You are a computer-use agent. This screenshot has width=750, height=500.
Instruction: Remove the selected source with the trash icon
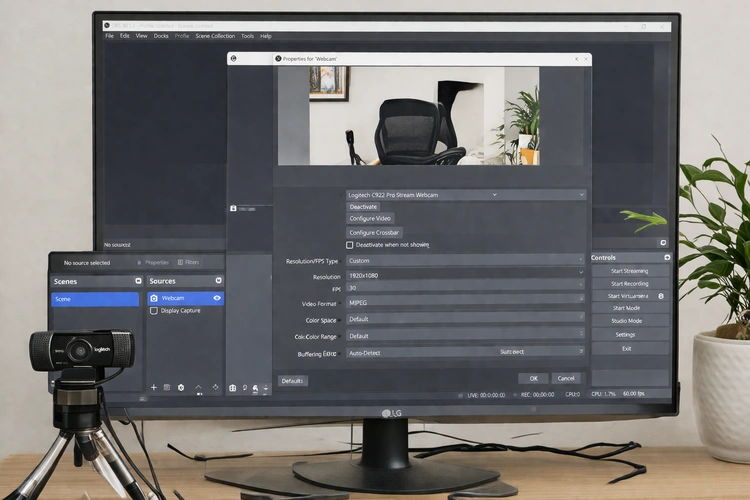pyautogui.click(x=167, y=387)
